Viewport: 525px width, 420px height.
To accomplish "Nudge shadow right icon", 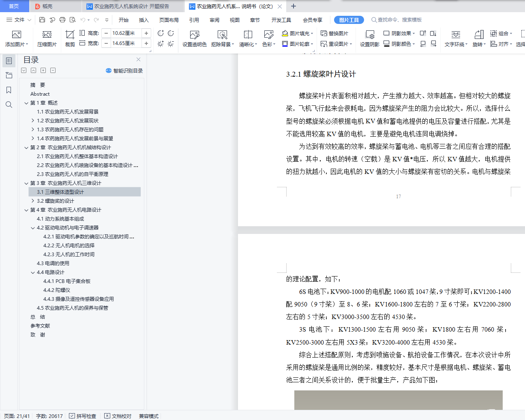I will [x=433, y=43].
